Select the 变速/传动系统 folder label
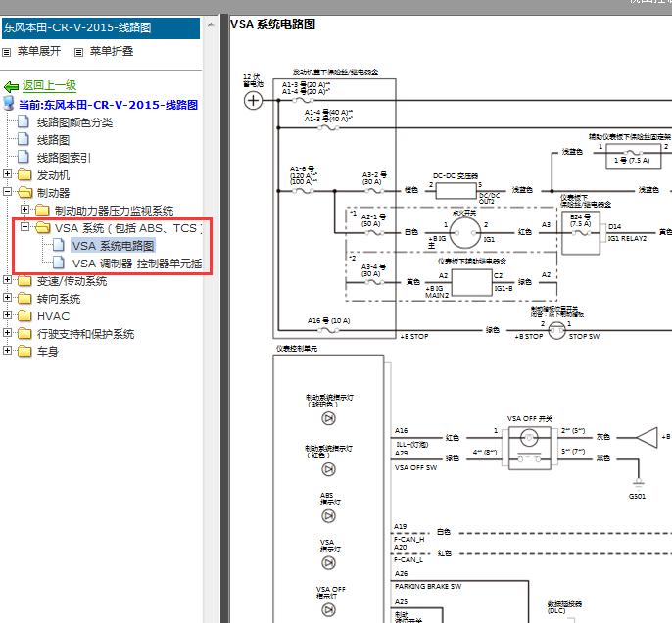 (72, 281)
